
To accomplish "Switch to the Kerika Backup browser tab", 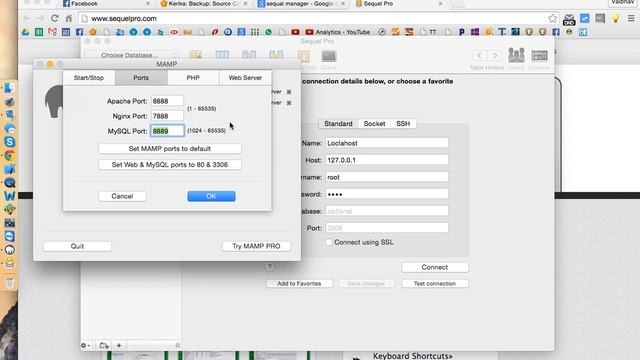I will click(x=202, y=4).
